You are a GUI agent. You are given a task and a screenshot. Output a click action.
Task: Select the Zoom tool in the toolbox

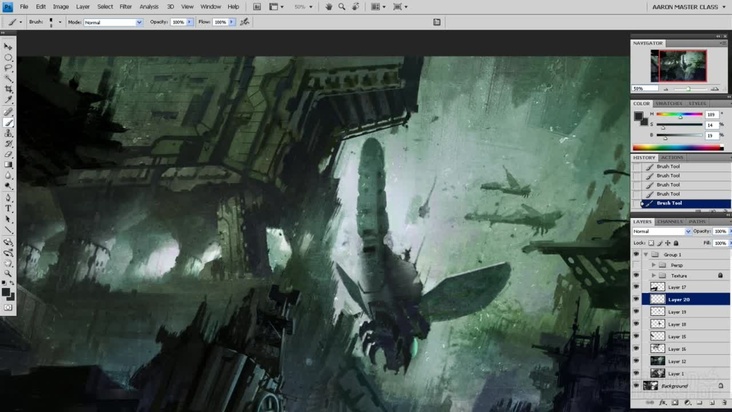click(x=8, y=274)
